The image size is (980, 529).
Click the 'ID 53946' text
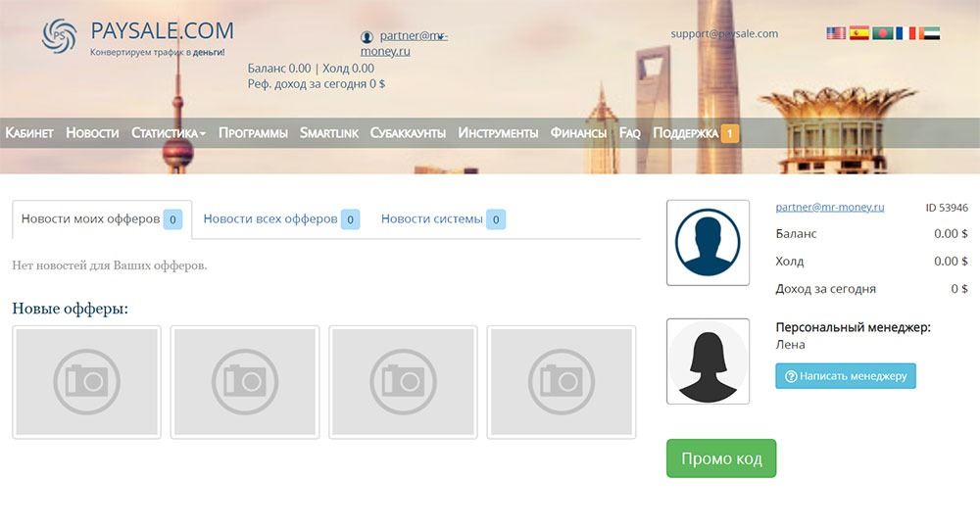(x=947, y=208)
